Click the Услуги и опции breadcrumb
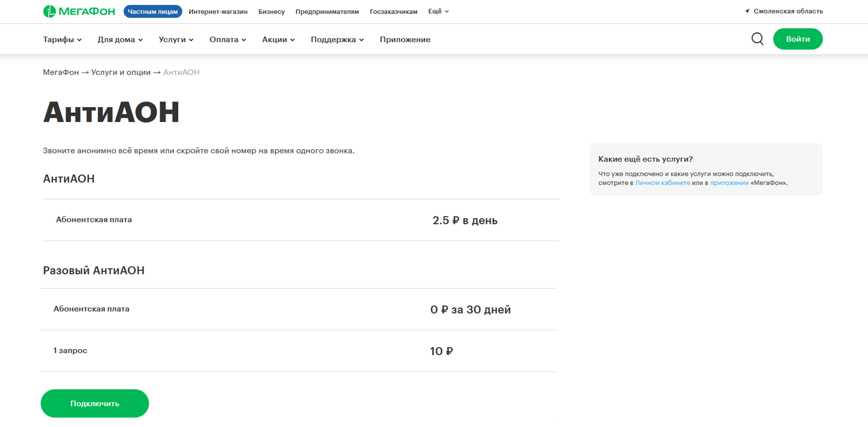 click(121, 72)
